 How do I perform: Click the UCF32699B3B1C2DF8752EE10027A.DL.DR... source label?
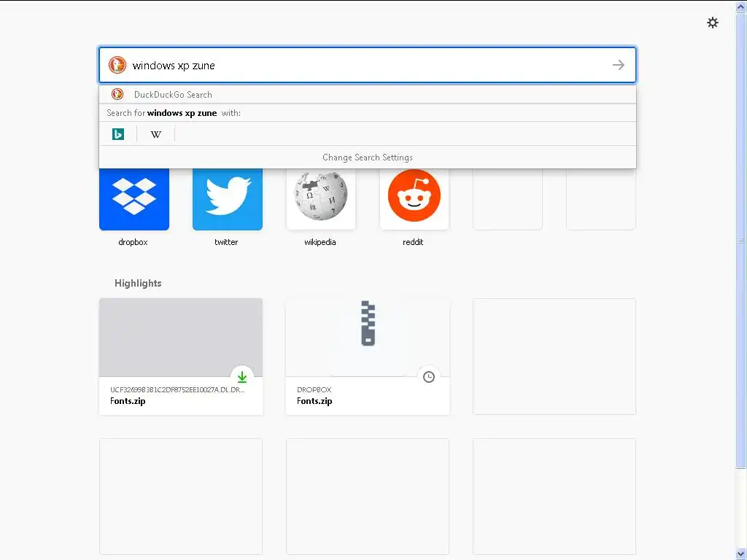(177, 389)
